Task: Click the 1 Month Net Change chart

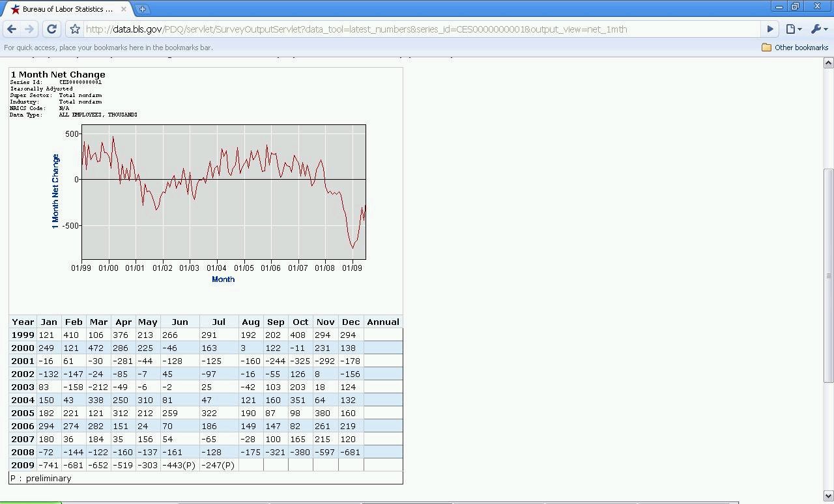Action: [223, 192]
